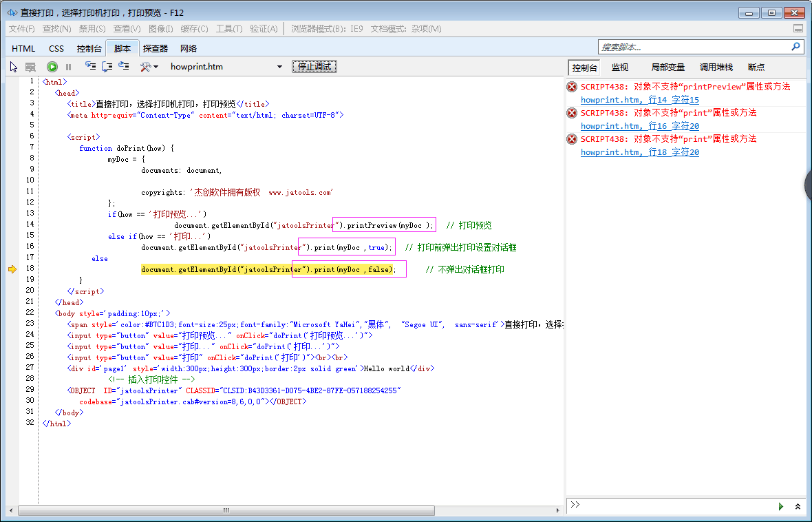Switch to the 探查器 tab
The height and width of the screenshot is (522, 812).
tap(156, 49)
